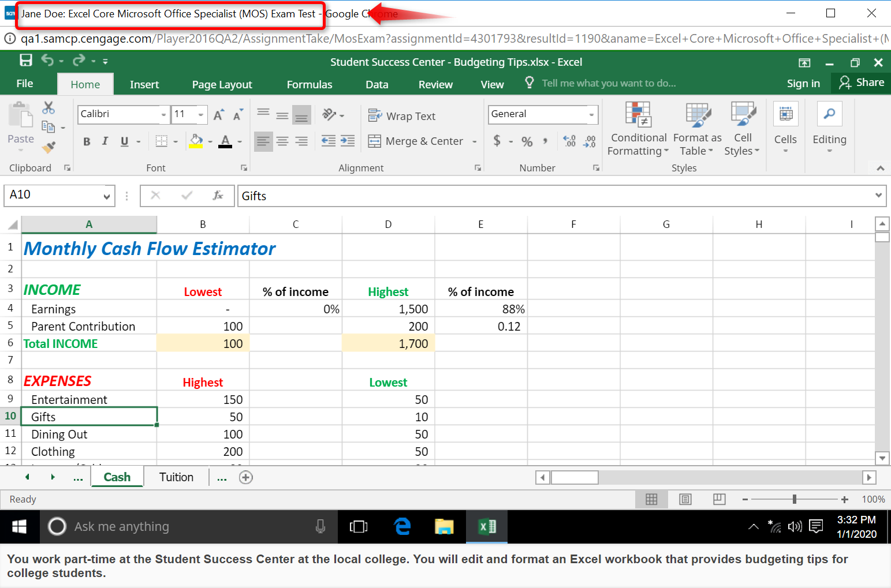
Task: Open the Page Layout tab
Action: [x=222, y=84]
